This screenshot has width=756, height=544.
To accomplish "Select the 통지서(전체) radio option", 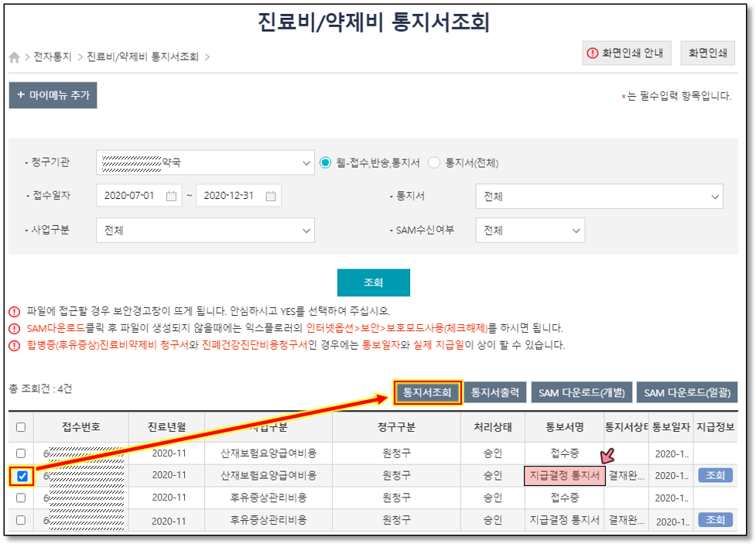I will click(x=434, y=163).
